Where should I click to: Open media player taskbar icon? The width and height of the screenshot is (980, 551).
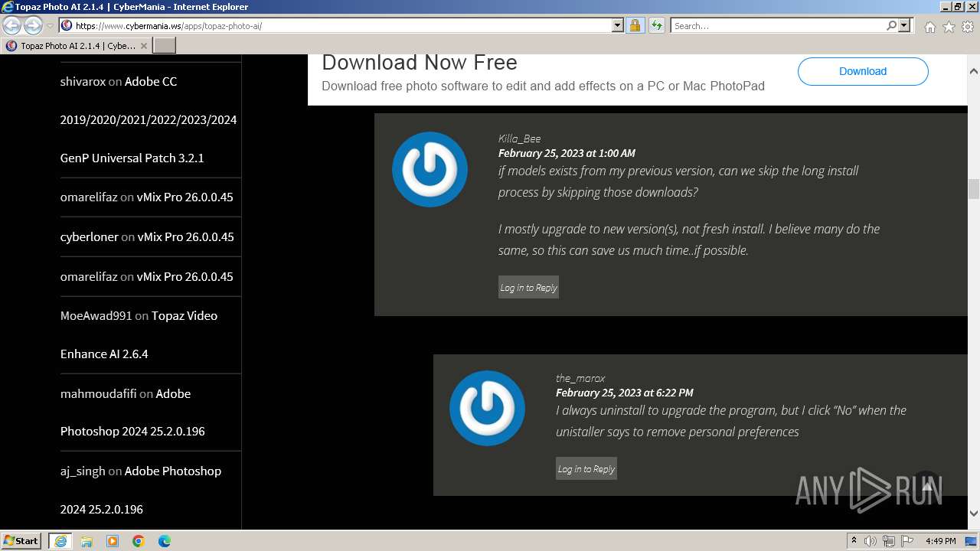coord(113,541)
